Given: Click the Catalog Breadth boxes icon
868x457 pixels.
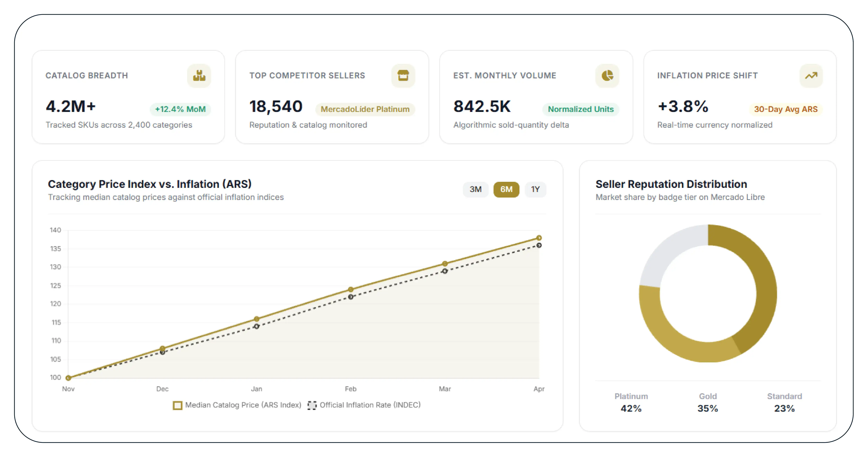Looking at the screenshot, I should click(199, 76).
